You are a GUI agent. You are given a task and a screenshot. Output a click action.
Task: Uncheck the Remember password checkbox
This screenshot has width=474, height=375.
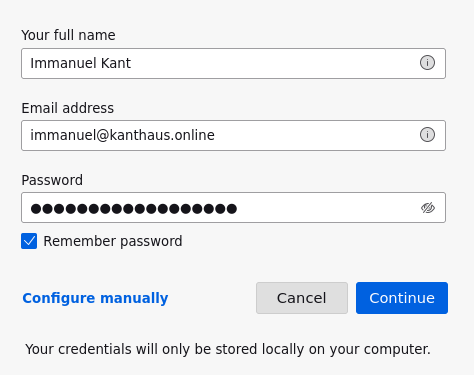pos(29,241)
